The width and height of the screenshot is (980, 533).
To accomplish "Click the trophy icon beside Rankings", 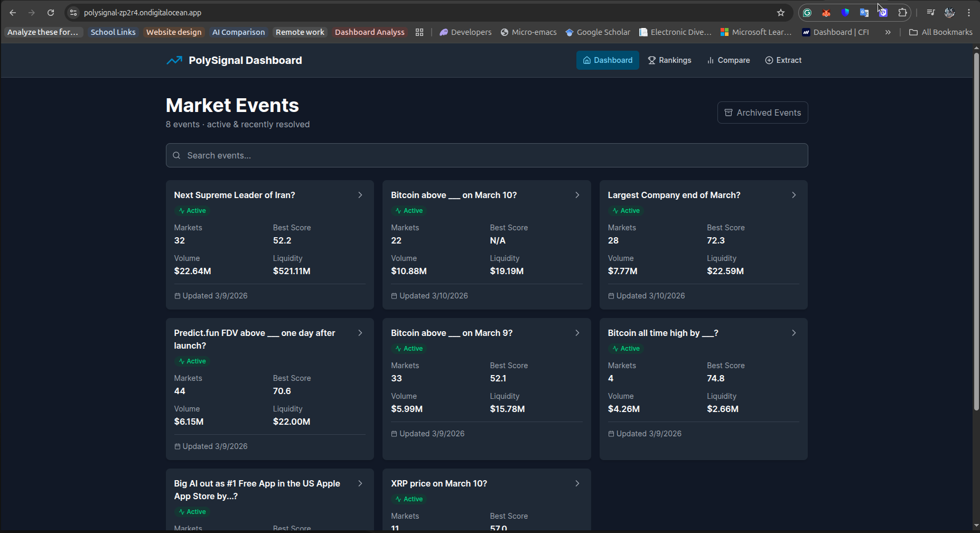I will click(652, 60).
